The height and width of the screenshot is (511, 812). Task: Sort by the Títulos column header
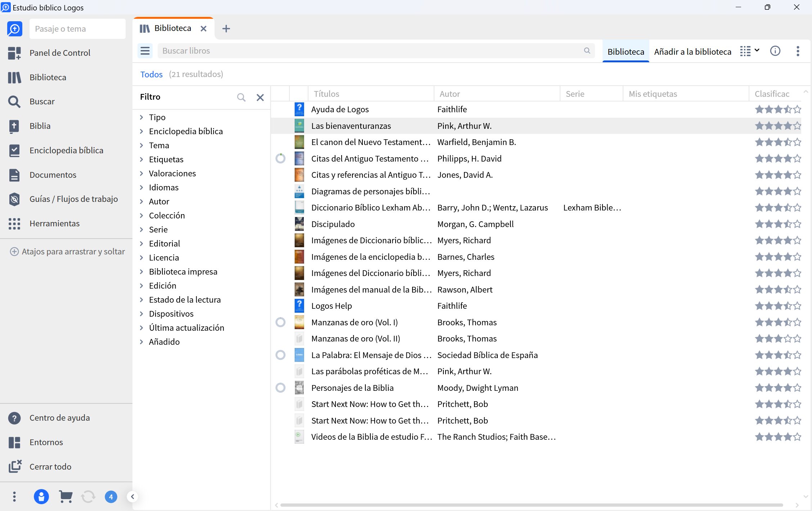point(371,94)
